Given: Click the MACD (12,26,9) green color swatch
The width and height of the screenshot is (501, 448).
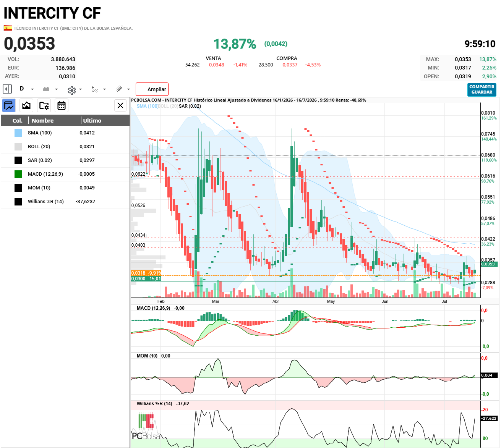Looking at the screenshot, I should tap(18, 174).
